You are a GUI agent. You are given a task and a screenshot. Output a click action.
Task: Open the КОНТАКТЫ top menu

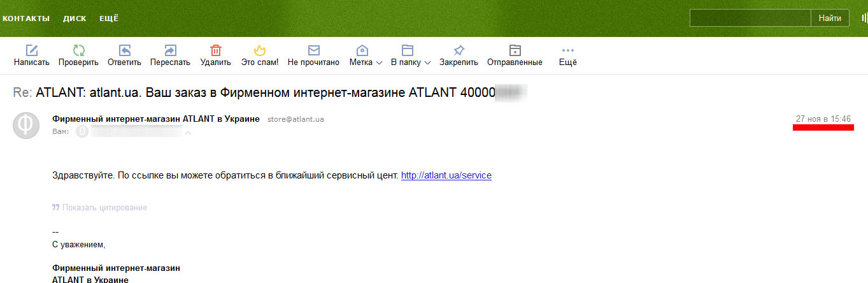pos(25,18)
